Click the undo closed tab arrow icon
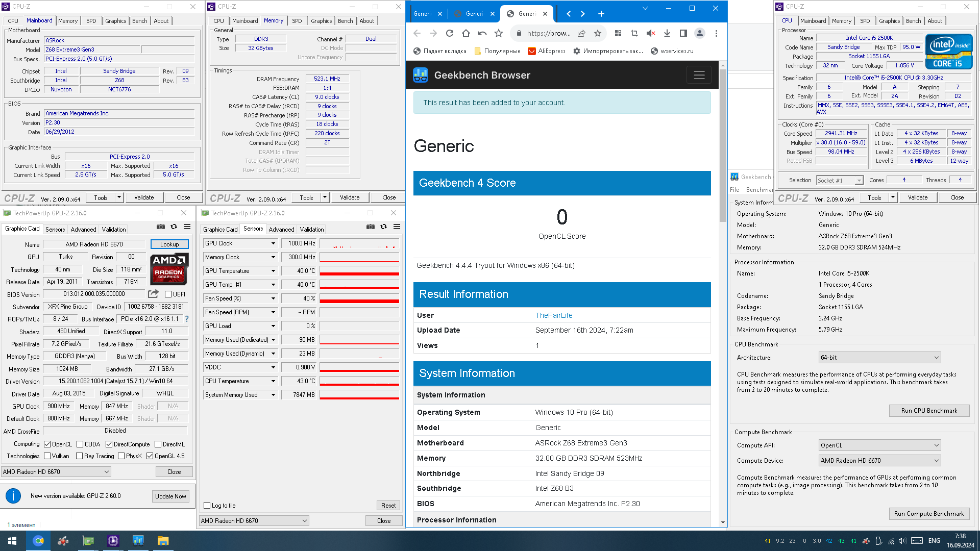This screenshot has width=980, height=551. pos(482,33)
